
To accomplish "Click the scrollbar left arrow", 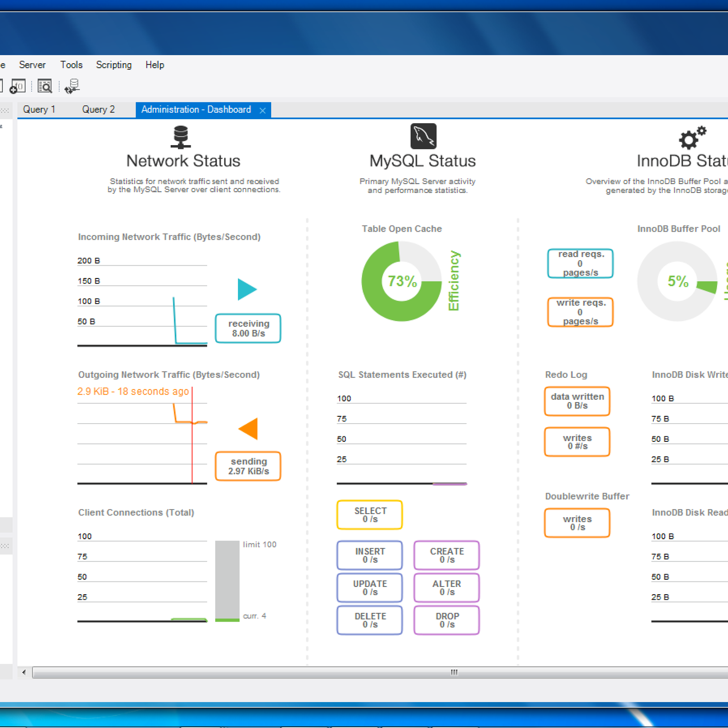I will [24, 672].
